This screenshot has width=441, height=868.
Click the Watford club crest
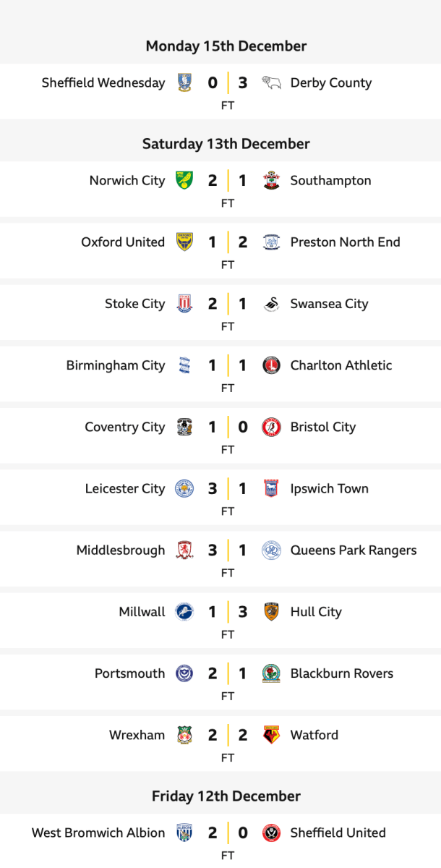(271, 735)
